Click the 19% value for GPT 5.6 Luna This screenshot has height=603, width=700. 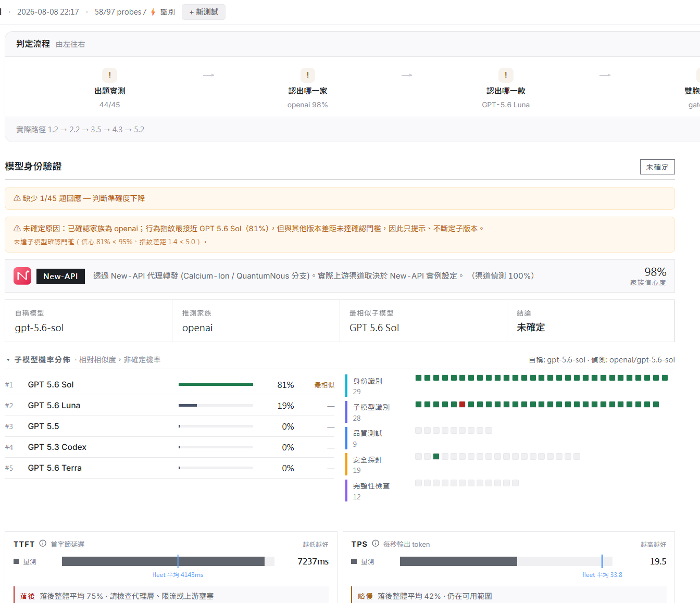coord(285,406)
